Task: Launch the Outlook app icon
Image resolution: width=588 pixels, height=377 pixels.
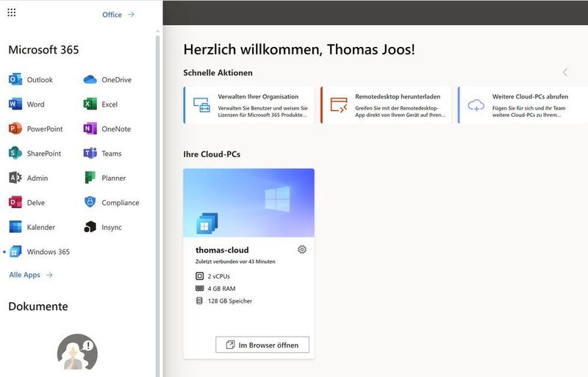Action: [x=15, y=79]
